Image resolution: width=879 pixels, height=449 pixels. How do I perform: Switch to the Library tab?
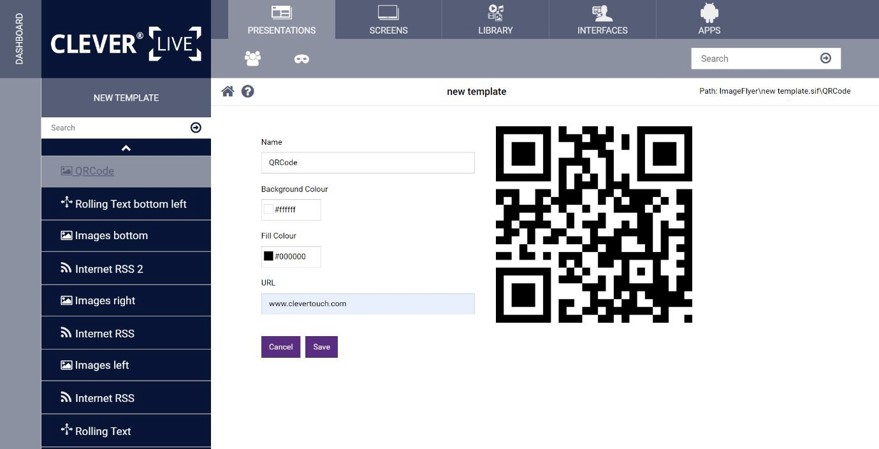click(x=495, y=20)
